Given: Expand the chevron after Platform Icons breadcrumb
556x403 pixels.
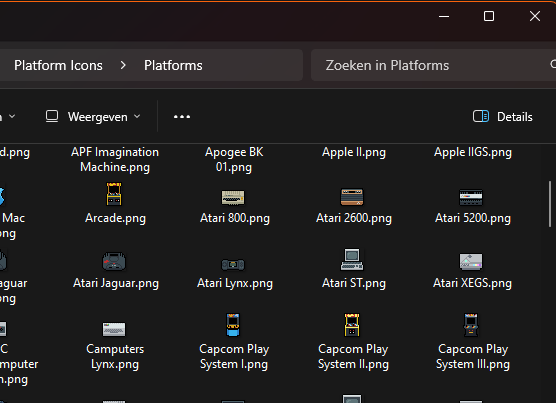Looking at the screenshot, I should point(123,65).
